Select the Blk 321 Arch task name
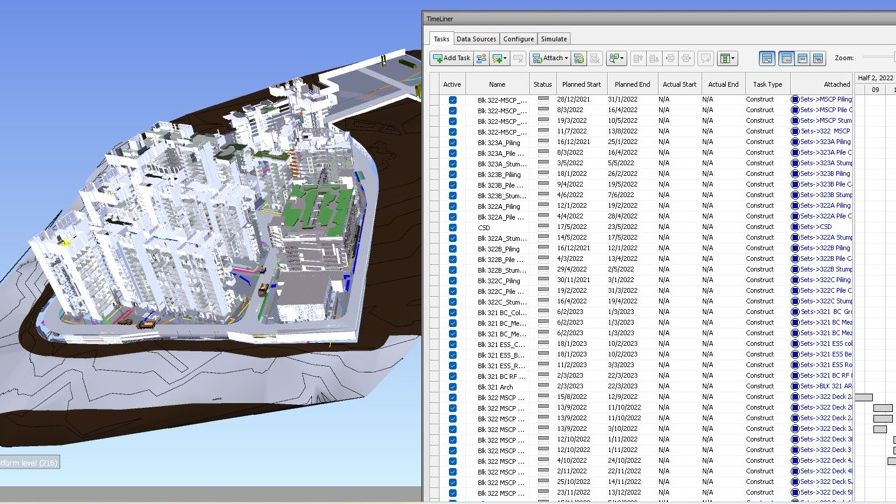The height and width of the screenshot is (504, 896). [x=495, y=387]
